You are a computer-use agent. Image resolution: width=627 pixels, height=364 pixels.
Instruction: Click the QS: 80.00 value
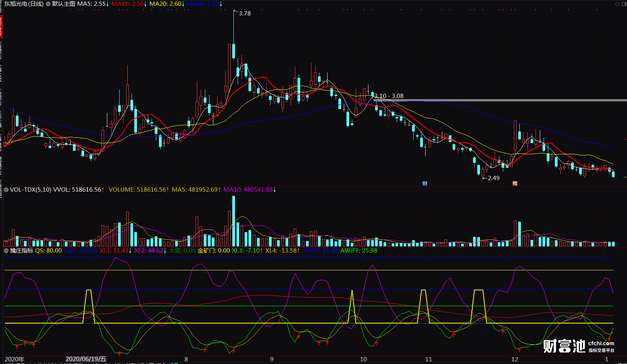coord(48,251)
